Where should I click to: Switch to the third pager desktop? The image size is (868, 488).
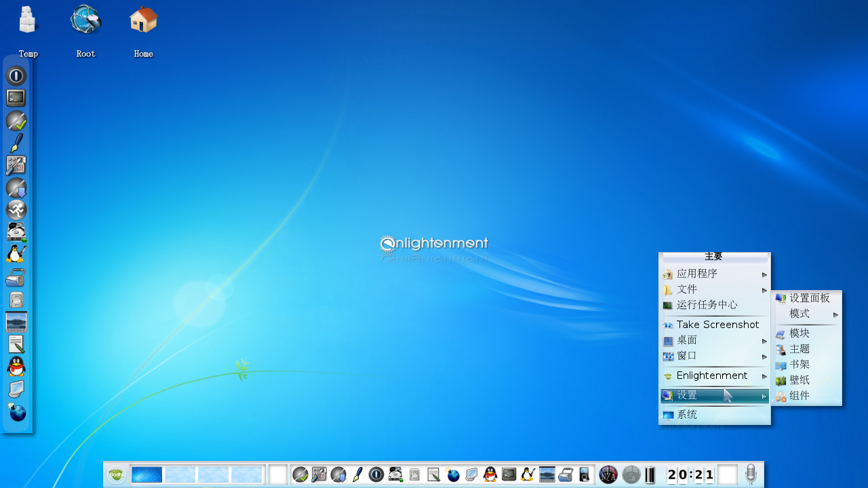tap(214, 474)
